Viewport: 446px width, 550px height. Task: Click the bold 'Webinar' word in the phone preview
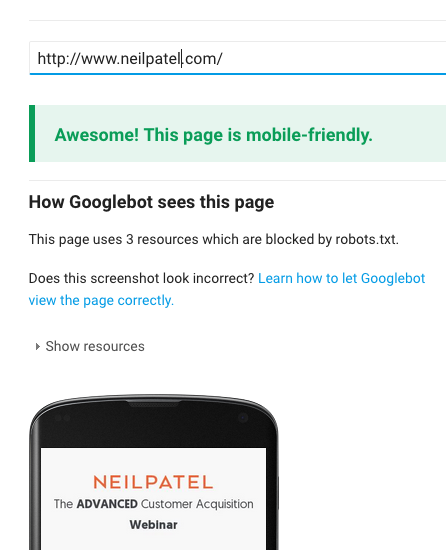click(153, 525)
